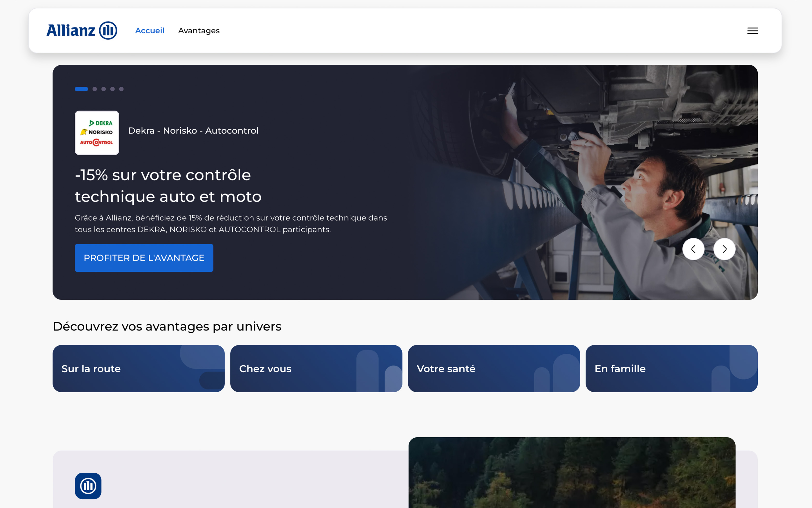The image size is (812, 508).
Task: Click the forest landscape image
Action: point(572,472)
